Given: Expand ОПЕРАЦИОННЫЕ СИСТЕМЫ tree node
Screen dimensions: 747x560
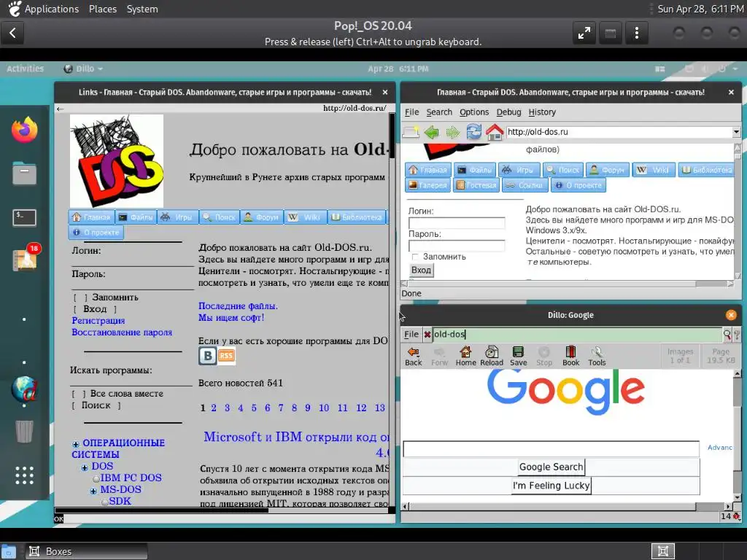Looking at the screenshot, I should pos(75,444).
